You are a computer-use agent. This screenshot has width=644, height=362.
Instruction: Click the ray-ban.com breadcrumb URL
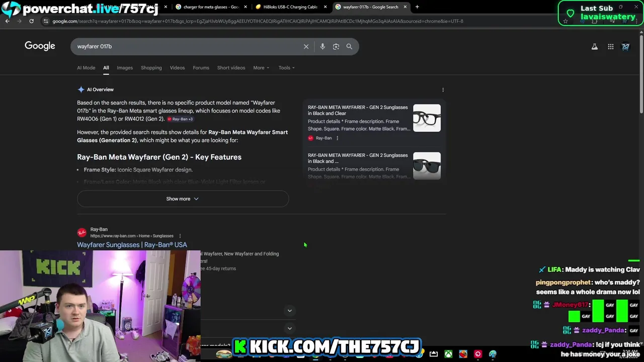point(132,236)
